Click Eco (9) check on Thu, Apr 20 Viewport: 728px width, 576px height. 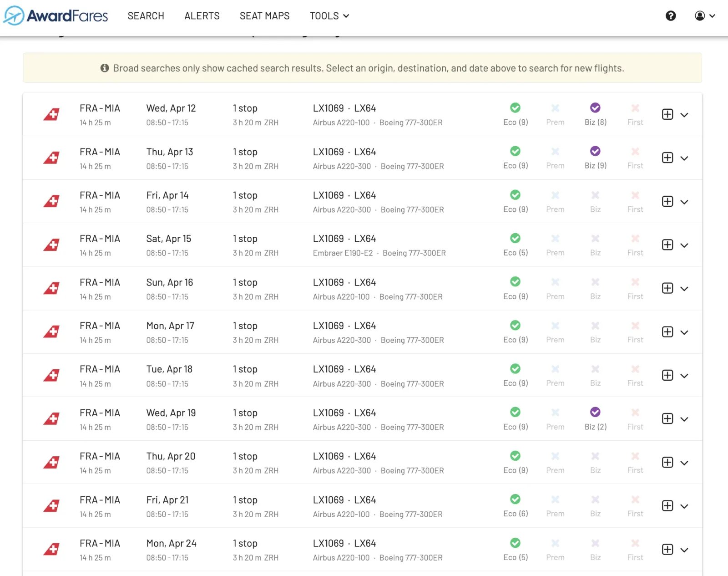[516, 456]
